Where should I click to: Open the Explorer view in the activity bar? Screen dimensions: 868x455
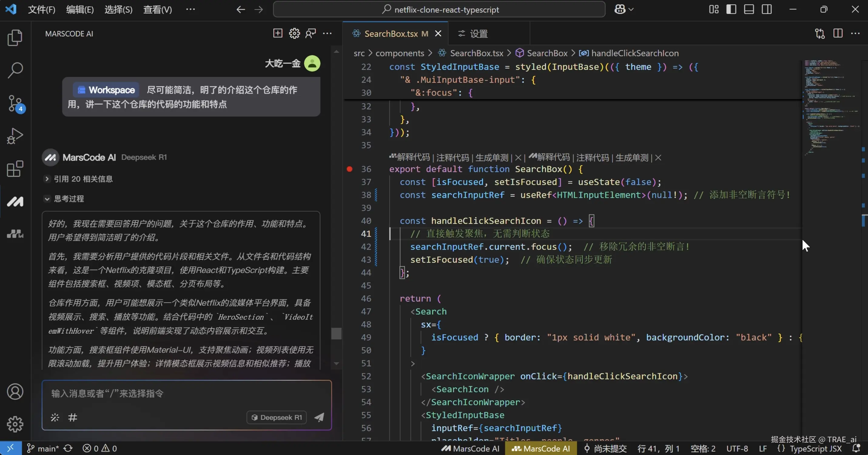15,37
